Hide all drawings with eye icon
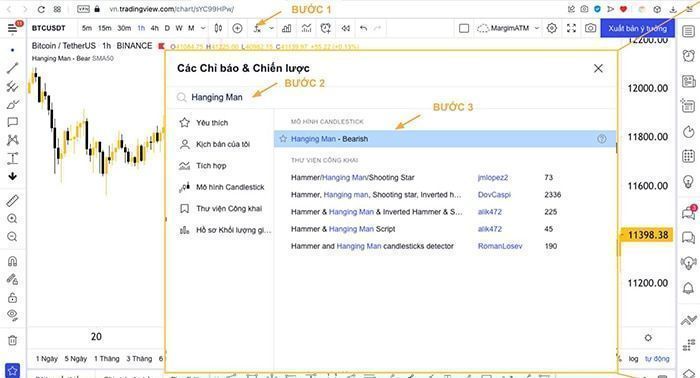The width and height of the screenshot is (700, 378). point(12,315)
